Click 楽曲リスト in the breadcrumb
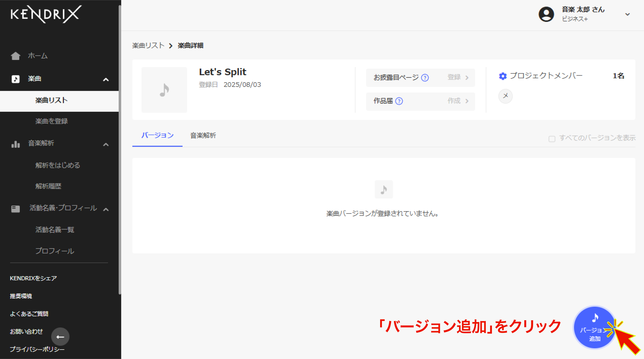Image resolution: width=644 pixels, height=359 pixels. [148, 45]
